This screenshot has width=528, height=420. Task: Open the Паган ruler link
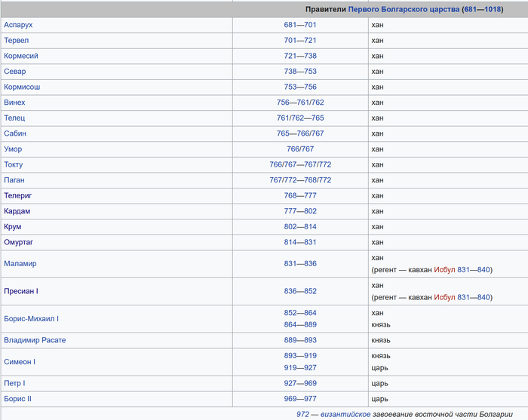(x=14, y=180)
